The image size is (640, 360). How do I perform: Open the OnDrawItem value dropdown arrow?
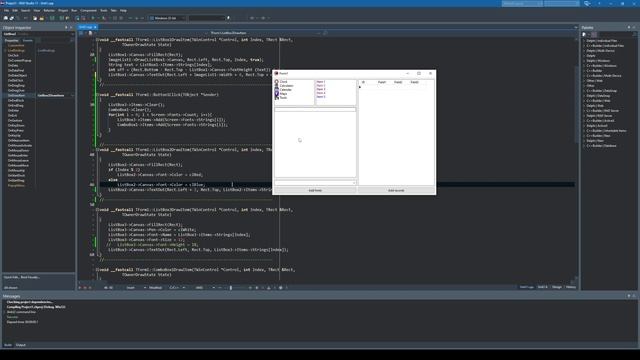[73, 96]
